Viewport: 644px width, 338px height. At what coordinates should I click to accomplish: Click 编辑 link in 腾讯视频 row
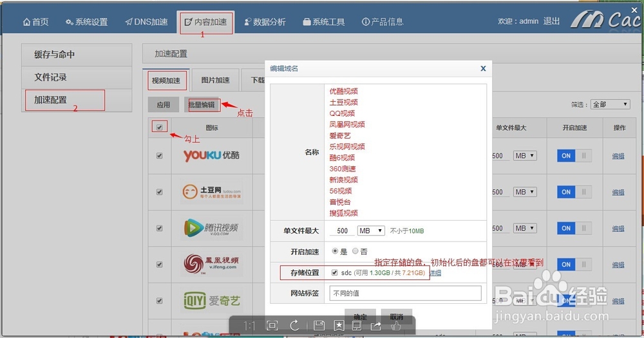point(618,229)
